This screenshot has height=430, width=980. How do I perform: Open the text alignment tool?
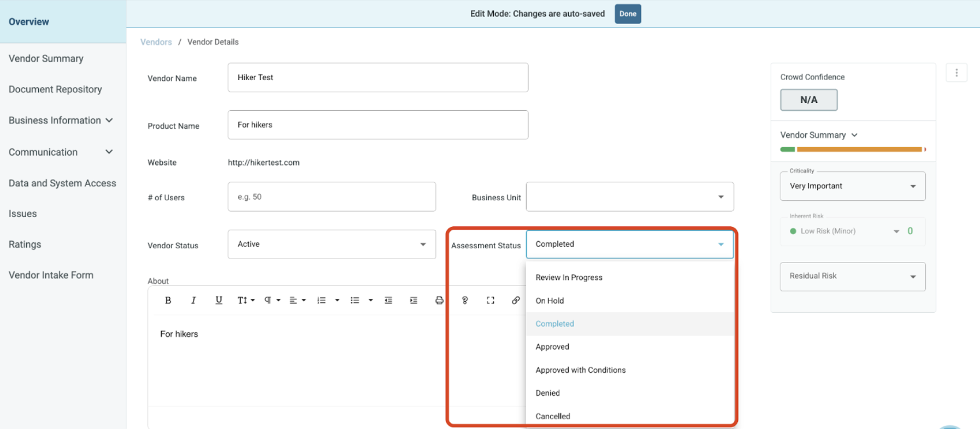297,300
